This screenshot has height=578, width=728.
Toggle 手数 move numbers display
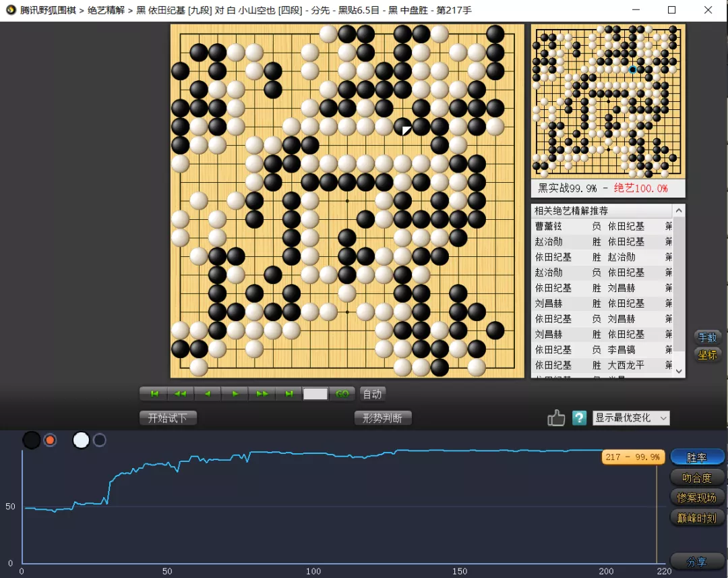click(707, 337)
